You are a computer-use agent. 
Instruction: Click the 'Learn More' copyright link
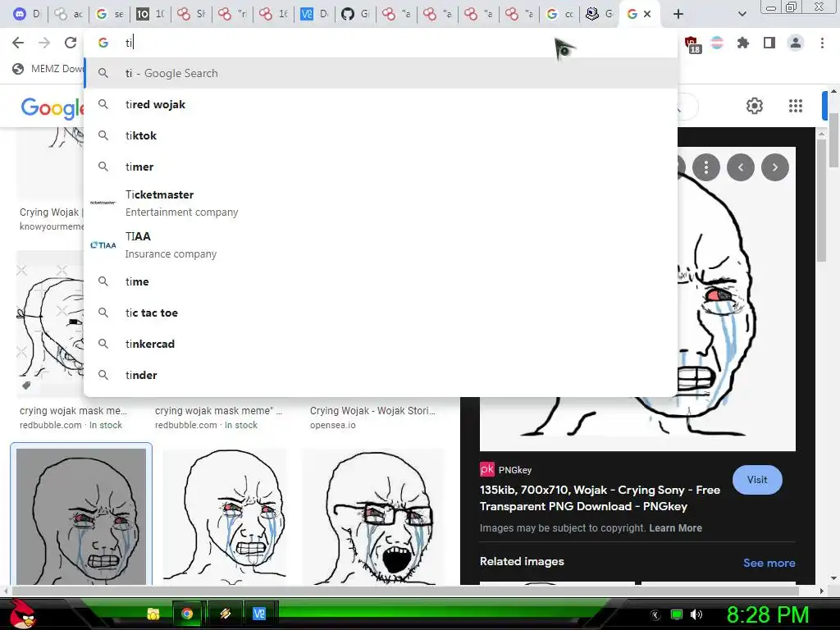pos(675,528)
